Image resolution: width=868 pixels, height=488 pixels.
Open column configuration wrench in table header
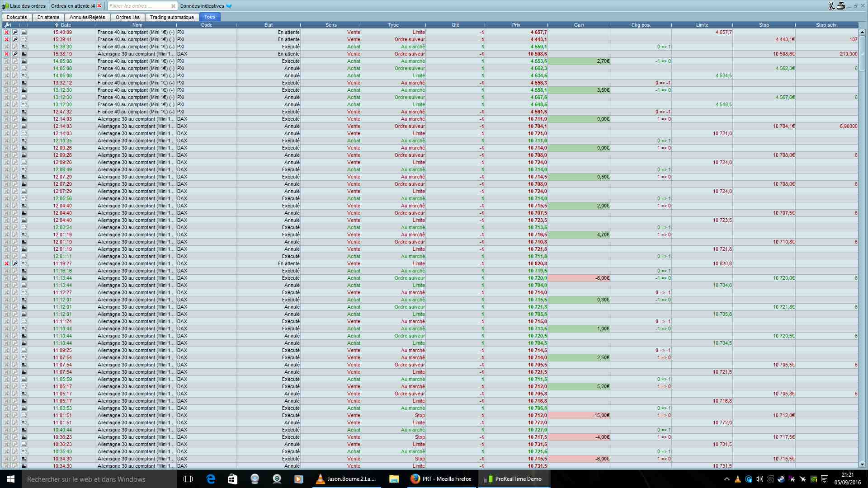pos(7,25)
